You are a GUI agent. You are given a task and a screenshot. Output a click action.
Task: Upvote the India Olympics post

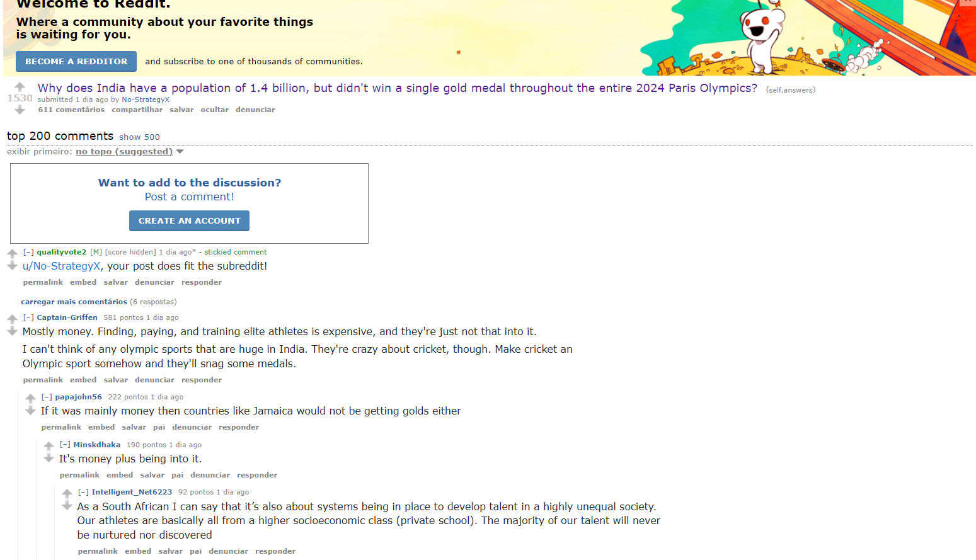(20, 87)
